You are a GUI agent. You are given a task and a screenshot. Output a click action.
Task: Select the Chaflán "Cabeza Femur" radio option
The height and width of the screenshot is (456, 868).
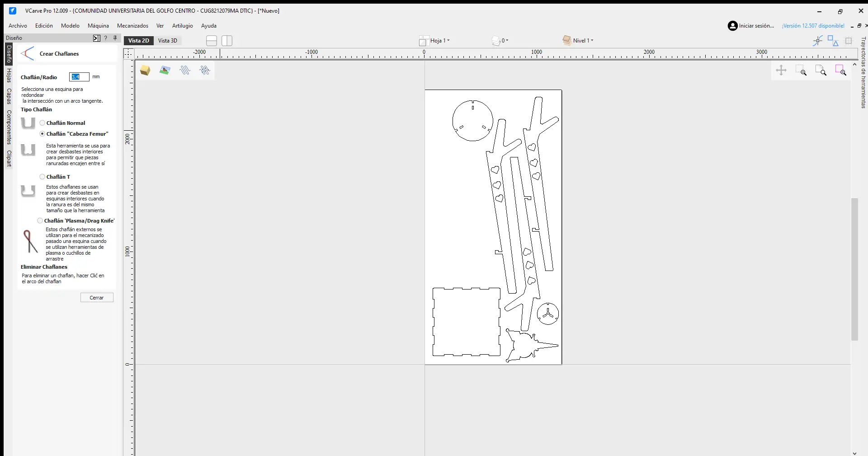[x=42, y=134]
